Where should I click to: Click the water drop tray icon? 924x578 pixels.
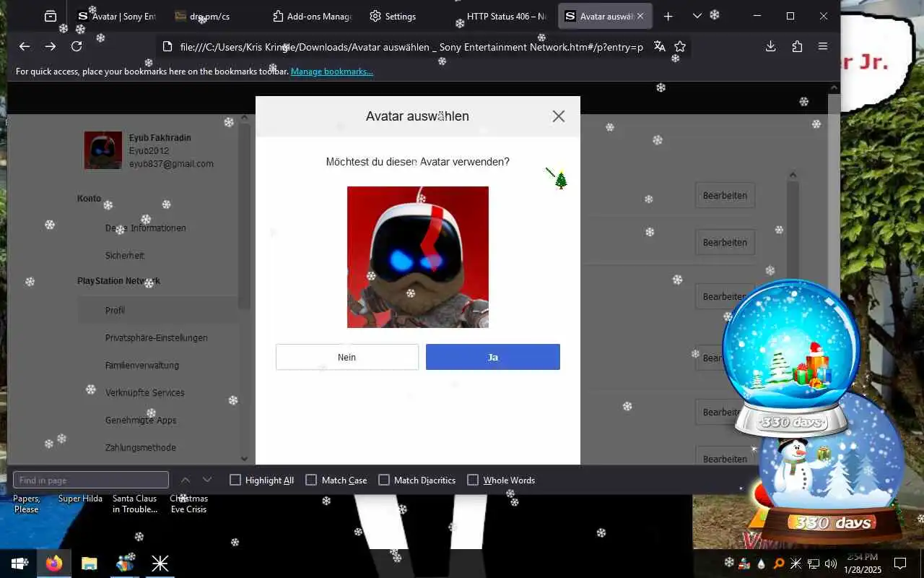762,564
